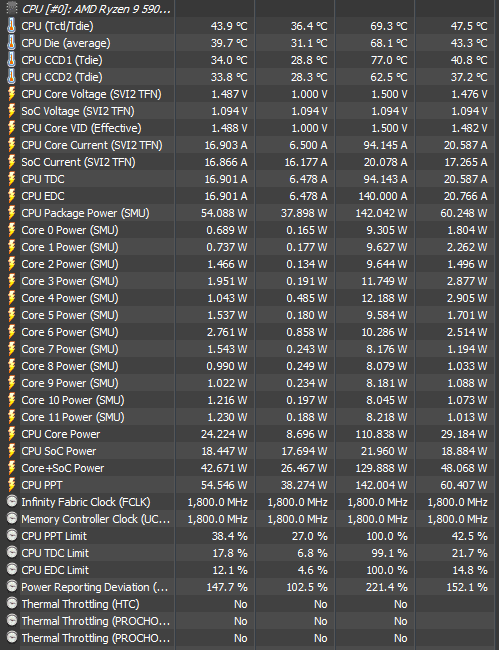Click round icon beside Power Reporting Deviation
The width and height of the screenshot is (499, 650).
(x=12, y=587)
